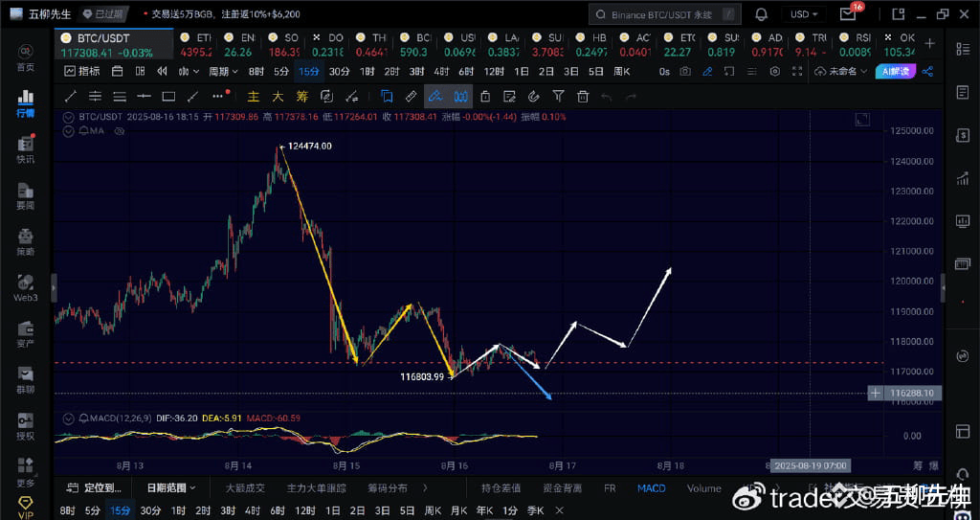This screenshot has height=520, width=980.
Task: Pick the three-line level drawing tool
Action: pos(120,97)
